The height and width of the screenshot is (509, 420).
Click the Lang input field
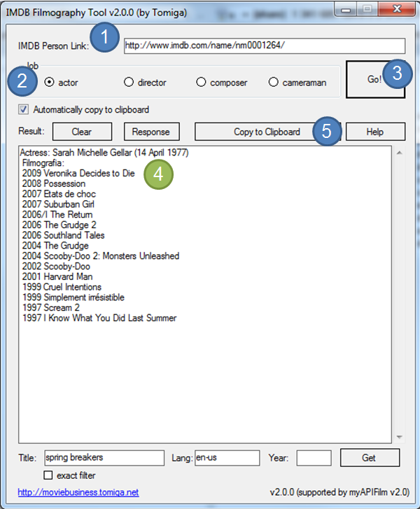click(227, 458)
